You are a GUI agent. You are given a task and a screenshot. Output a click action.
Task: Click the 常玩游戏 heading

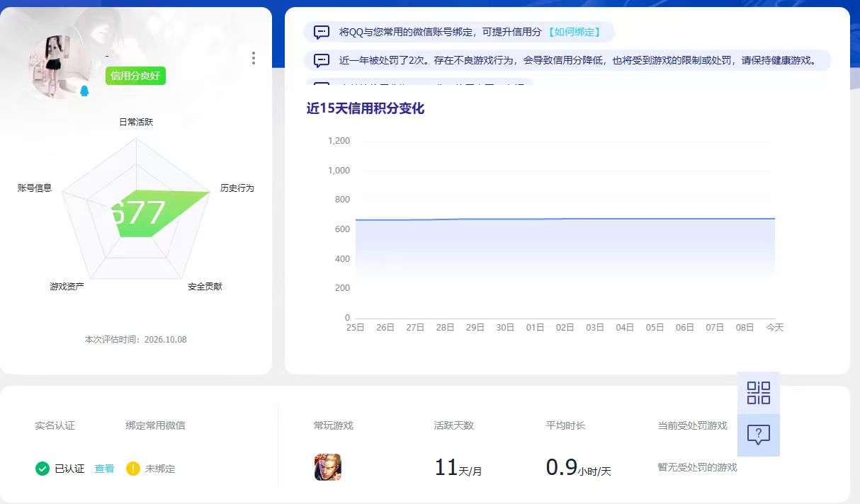coord(334,425)
